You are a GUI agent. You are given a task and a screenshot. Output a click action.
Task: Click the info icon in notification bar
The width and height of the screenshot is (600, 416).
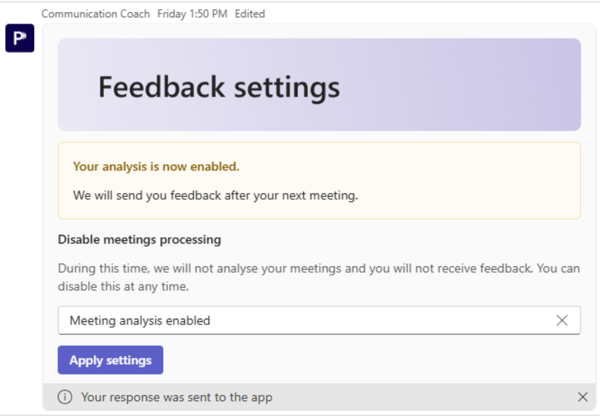coord(65,397)
